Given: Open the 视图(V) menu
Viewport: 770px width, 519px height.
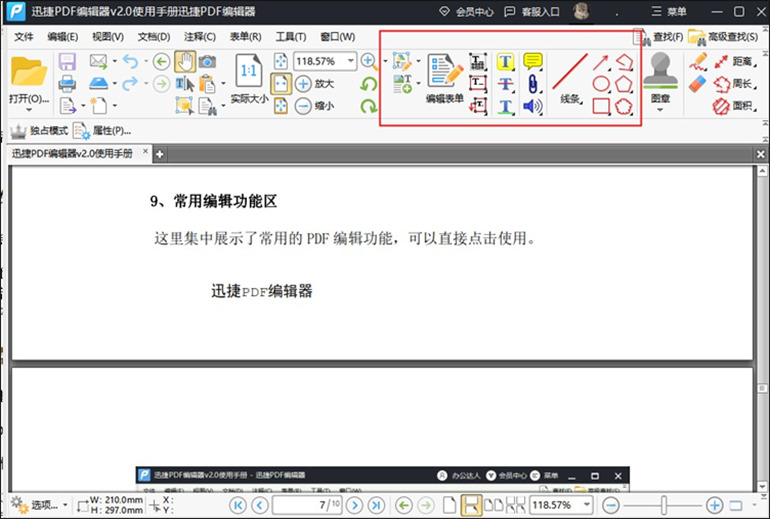Looking at the screenshot, I should pyautogui.click(x=108, y=37).
